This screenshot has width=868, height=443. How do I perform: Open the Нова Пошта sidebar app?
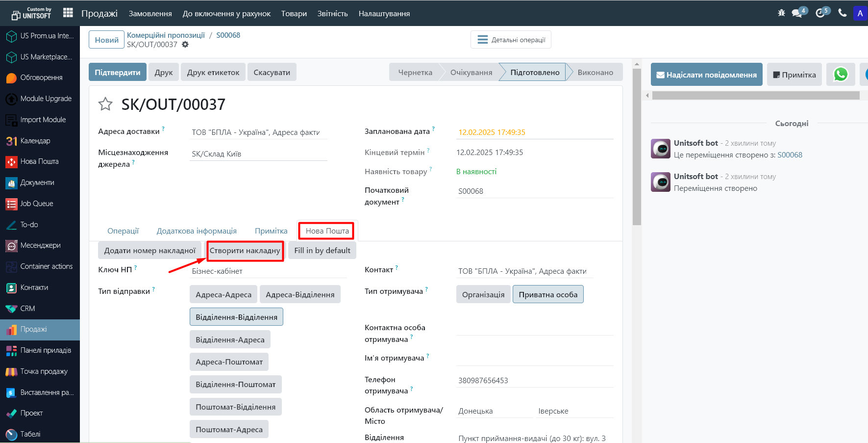click(39, 161)
